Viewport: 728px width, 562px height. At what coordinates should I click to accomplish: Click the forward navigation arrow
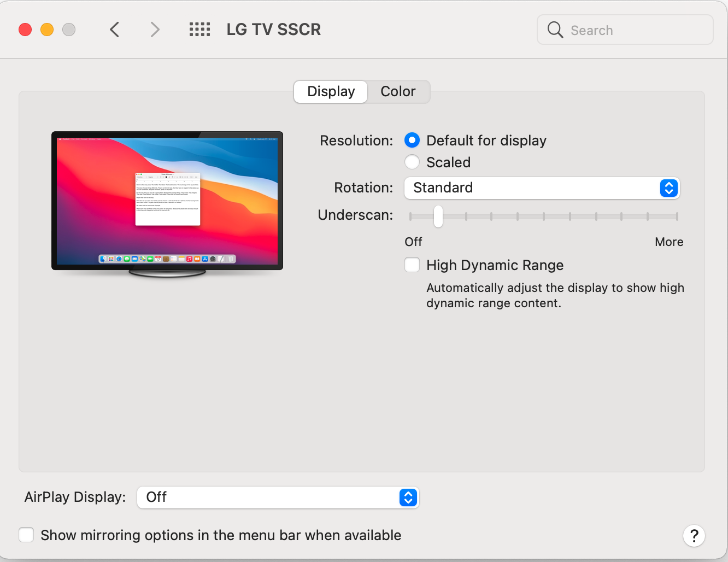pos(155,30)
